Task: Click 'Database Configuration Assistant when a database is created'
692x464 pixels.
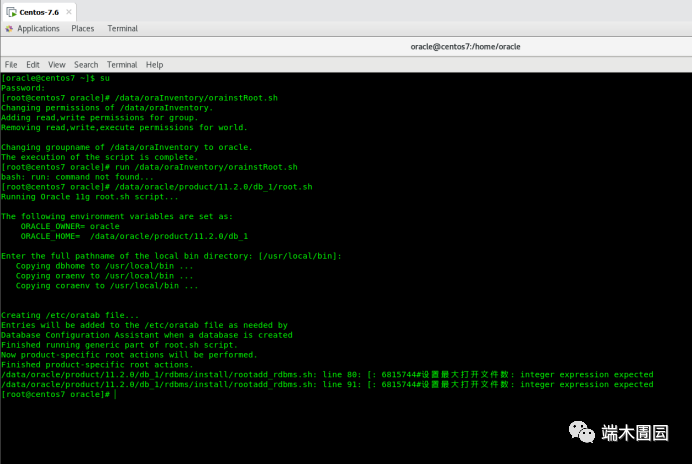Action: coord(147,335)
